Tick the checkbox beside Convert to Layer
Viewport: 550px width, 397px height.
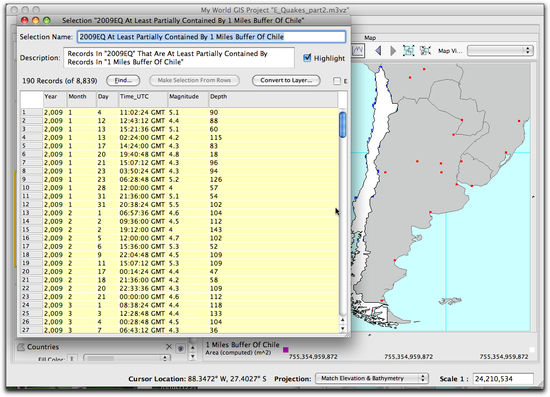pos(337,81)
